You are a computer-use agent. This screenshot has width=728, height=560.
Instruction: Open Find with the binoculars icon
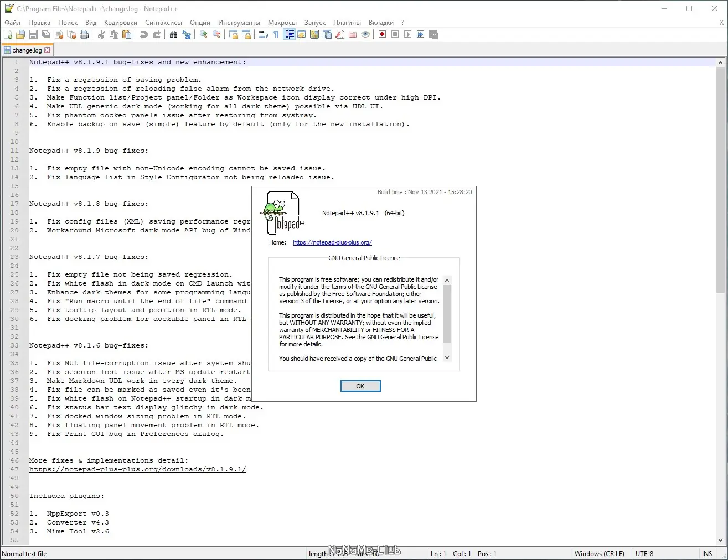click(174, 34)
